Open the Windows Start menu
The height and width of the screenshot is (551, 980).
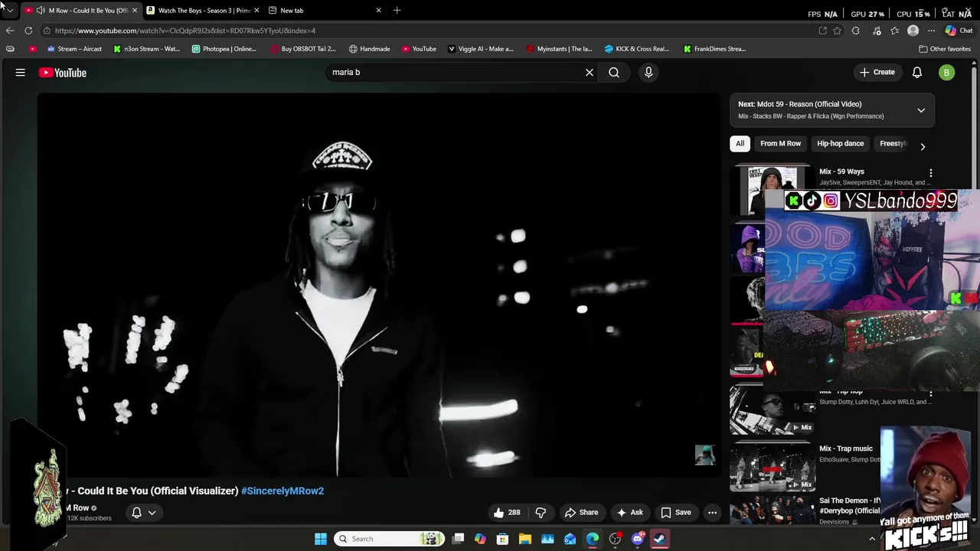[x=321, y=539]
